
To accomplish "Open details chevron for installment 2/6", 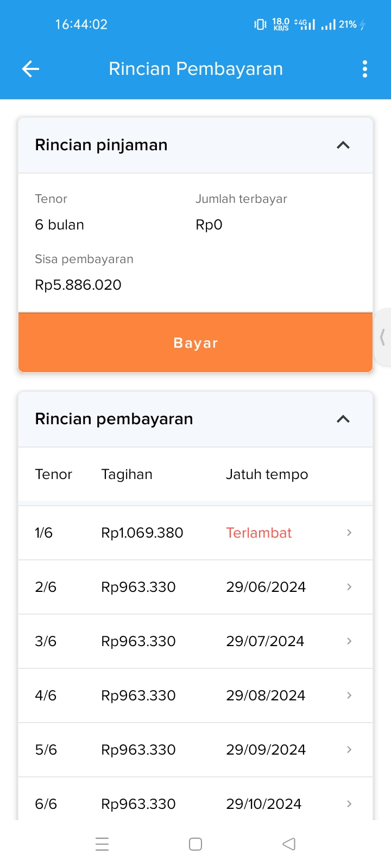I will pos(349,587).
